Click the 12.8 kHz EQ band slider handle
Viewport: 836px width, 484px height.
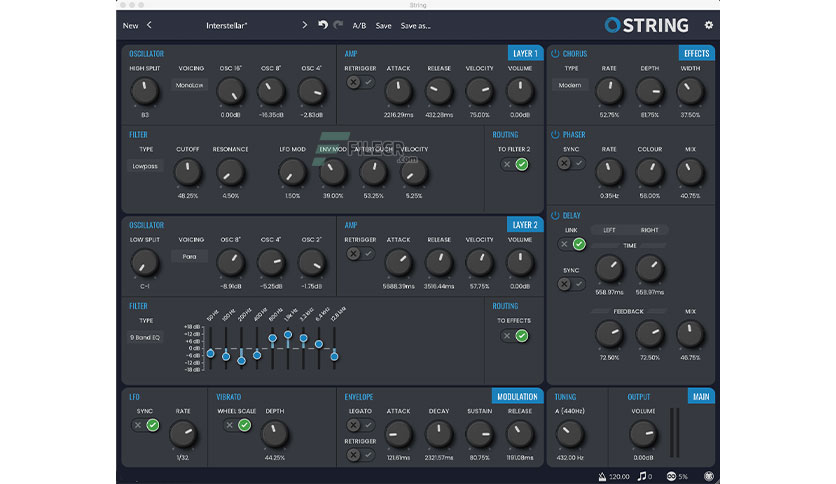coord(334,356)
